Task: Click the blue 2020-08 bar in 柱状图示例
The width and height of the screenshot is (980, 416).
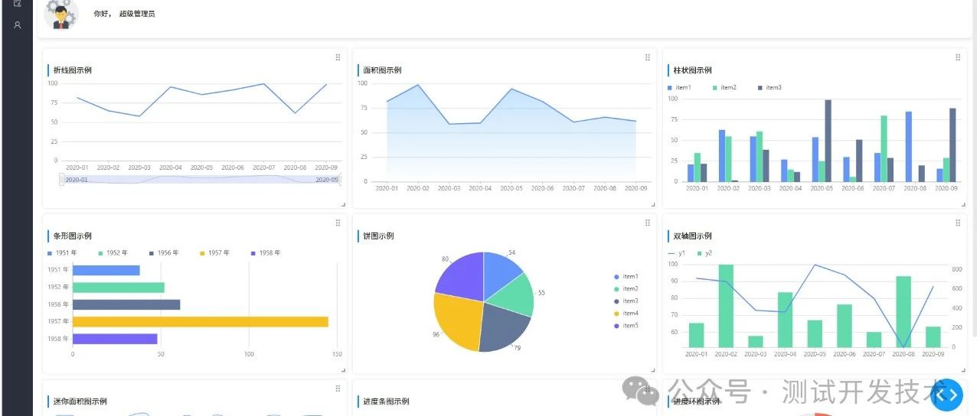Action: [x=909, y=147]
